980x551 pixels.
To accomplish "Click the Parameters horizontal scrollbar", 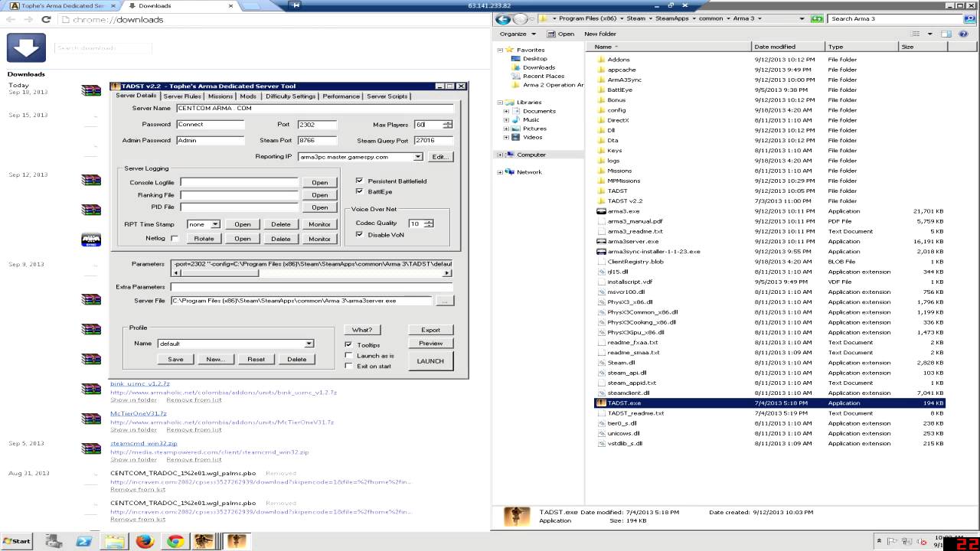I will pos(312,272).
